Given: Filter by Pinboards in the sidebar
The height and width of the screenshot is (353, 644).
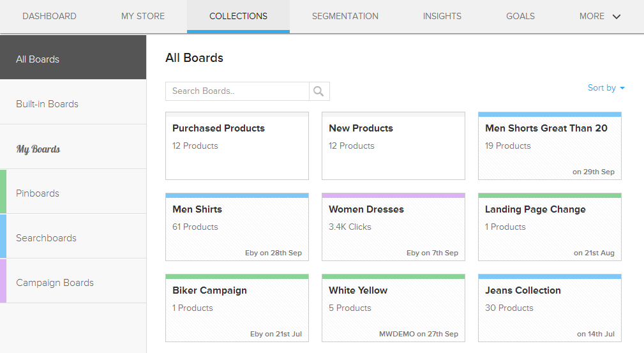Looking at the screenshot, I should click(x=73, y=193).
